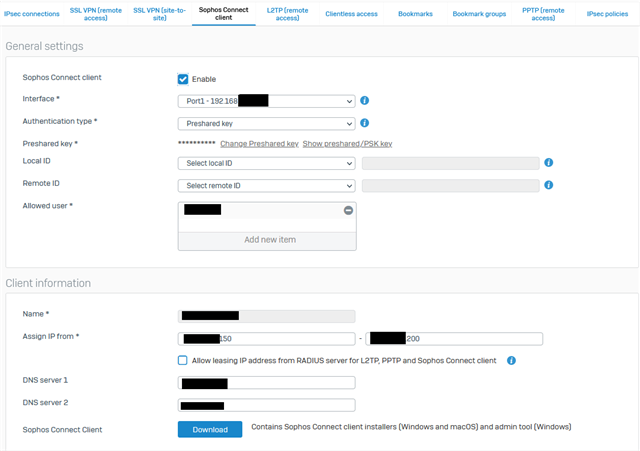The width and height of the screenshot is (640, 451).
Task: Click the Assign IP end address field ending 200
Action: (454, 339)
